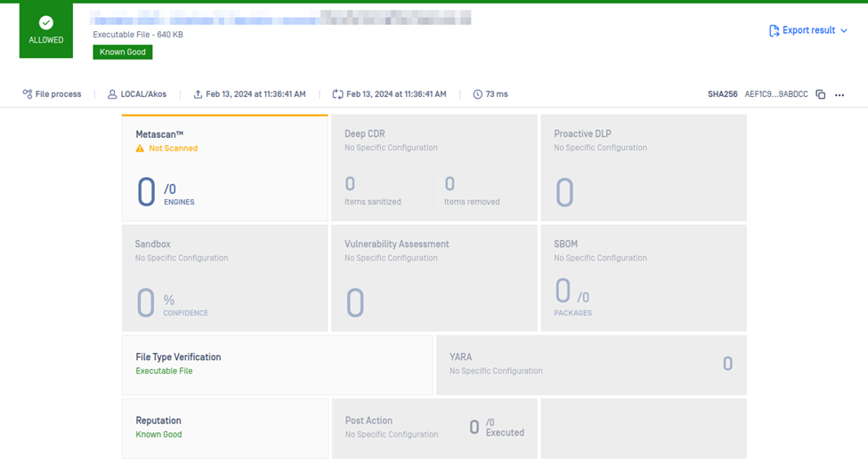The width and height of the screenshot is (868, 466).
Task: Open the Metascan engines card
Action: point(224,167)
